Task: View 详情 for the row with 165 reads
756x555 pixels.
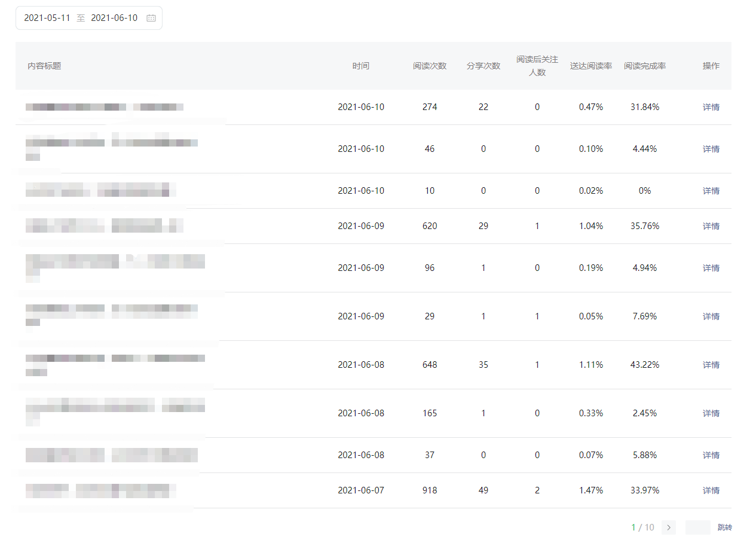Action: (x=711, y=413)
